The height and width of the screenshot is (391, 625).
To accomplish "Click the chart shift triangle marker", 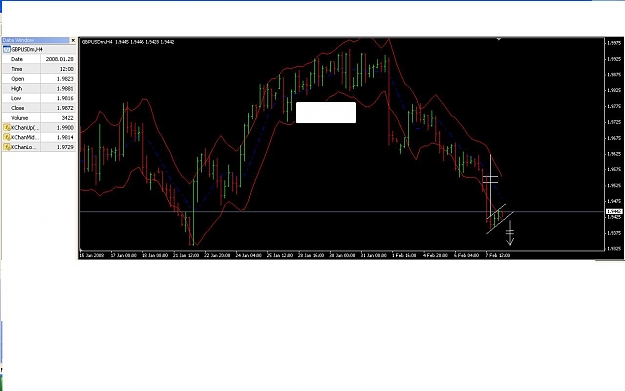I will 499,39.
